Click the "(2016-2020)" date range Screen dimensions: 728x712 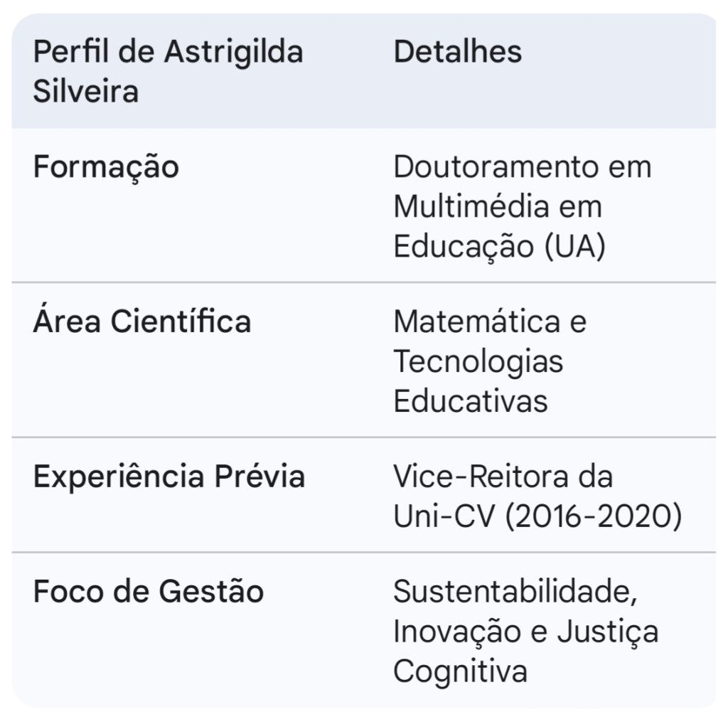[593, 517]
